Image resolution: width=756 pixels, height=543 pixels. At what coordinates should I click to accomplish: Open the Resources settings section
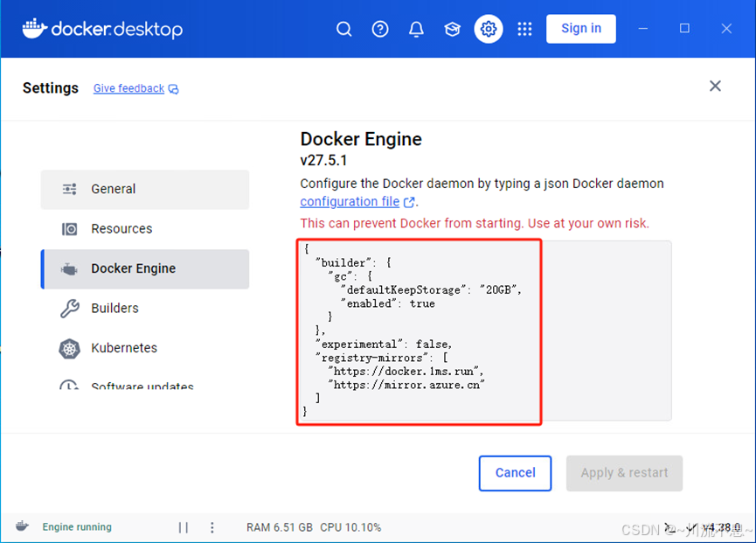click(145, 228)
